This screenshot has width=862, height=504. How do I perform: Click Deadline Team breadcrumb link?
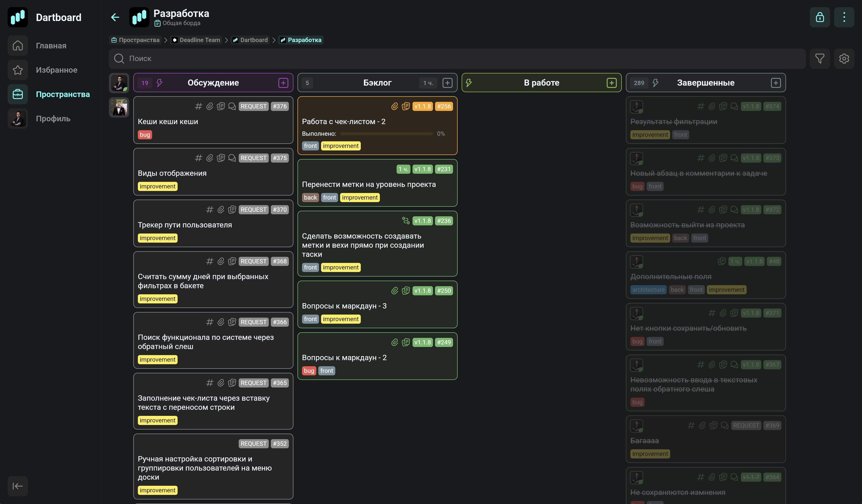pos(196,40)
